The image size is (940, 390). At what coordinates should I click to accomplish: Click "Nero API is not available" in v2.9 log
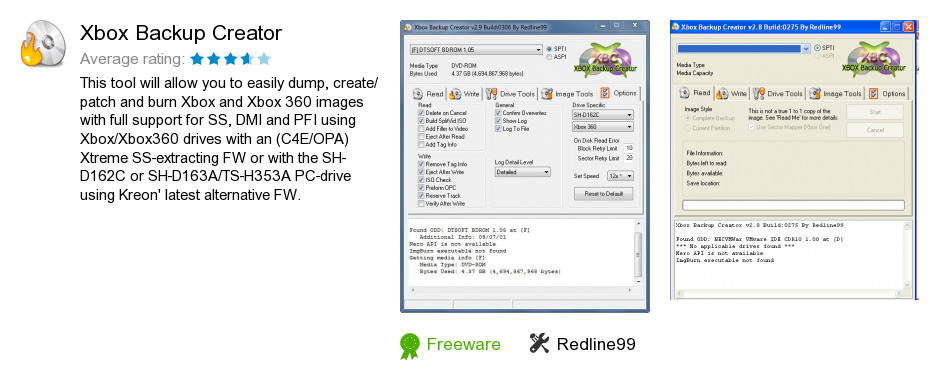[453, 244]
